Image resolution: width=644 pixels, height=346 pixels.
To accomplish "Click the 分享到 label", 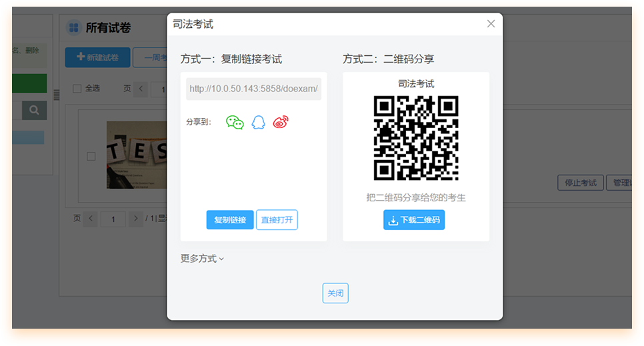I will [199, 122].
